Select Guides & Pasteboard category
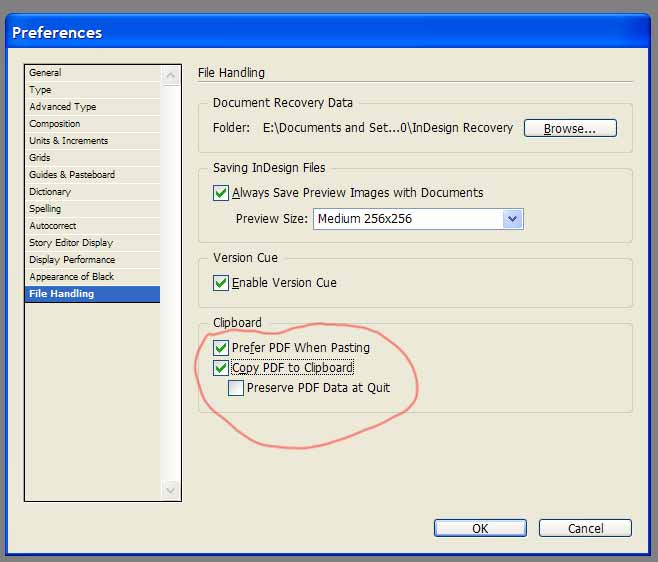Screen dimensions: 658x562 [x=92, y=175]
